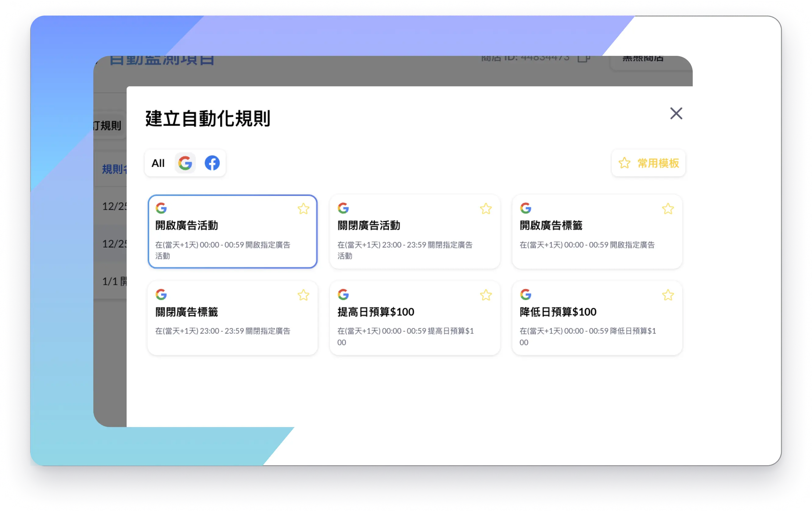Select the 關閉廣告活動 template card
This screenshot has height=511, width=812.
pyautogui.click(x=415, y=236)
